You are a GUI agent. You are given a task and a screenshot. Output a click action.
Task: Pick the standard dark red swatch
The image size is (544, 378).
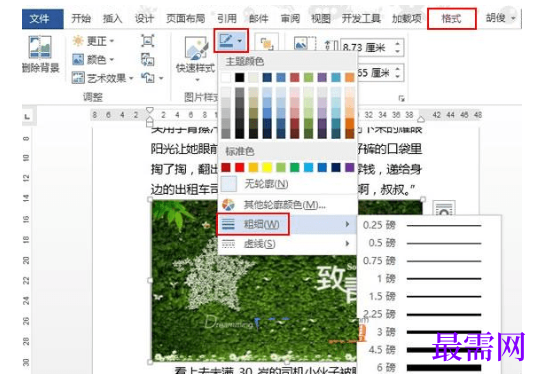pos(226,167)
